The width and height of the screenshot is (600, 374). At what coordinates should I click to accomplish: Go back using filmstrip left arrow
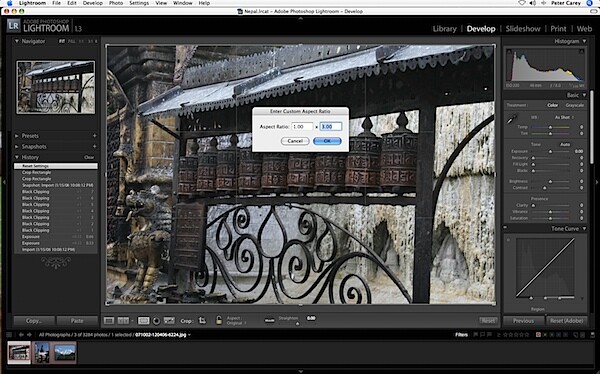(x=21, y=335)
